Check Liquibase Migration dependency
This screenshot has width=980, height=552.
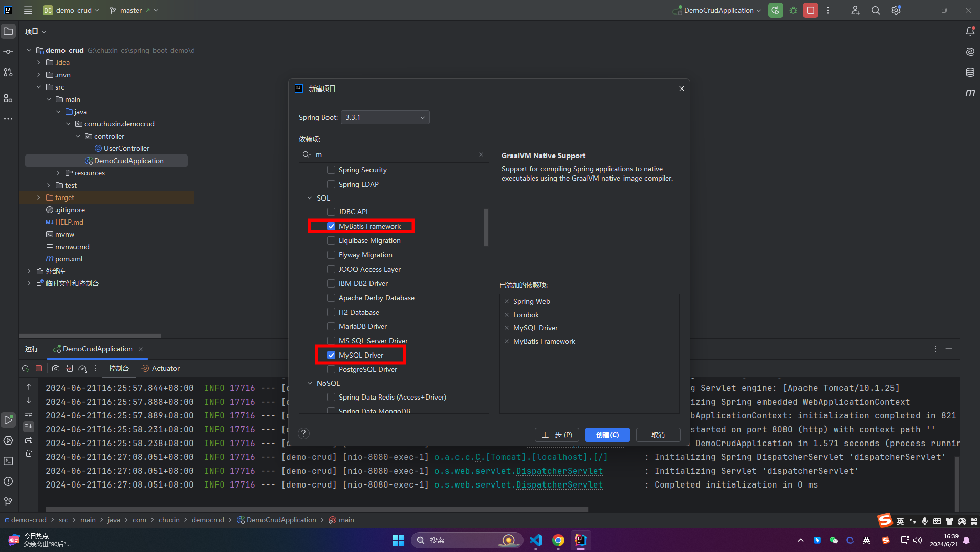(x=331, y=240)
